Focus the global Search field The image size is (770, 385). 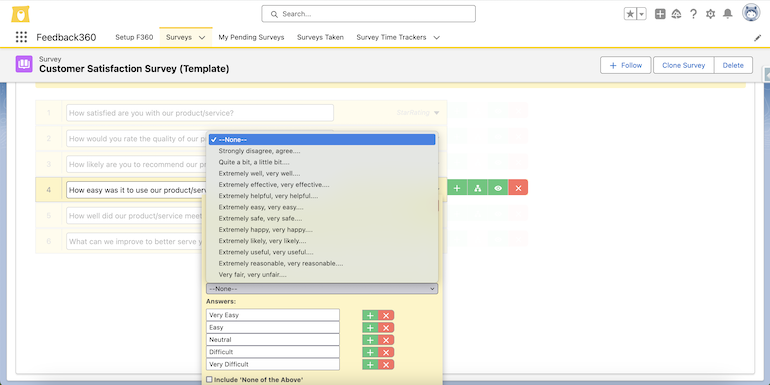(x=368, y=14)
